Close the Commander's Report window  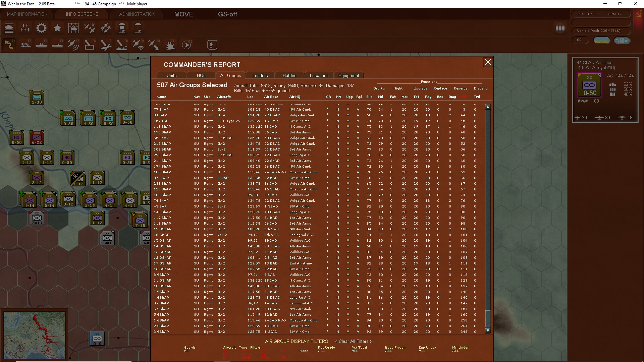pyautogui.click(x=488, y=62)
